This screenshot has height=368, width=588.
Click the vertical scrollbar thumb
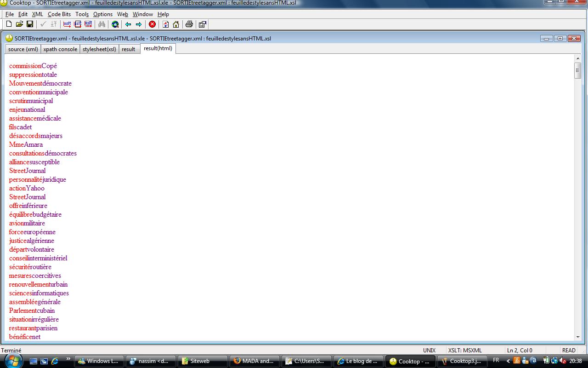click(x=578, y=70)
